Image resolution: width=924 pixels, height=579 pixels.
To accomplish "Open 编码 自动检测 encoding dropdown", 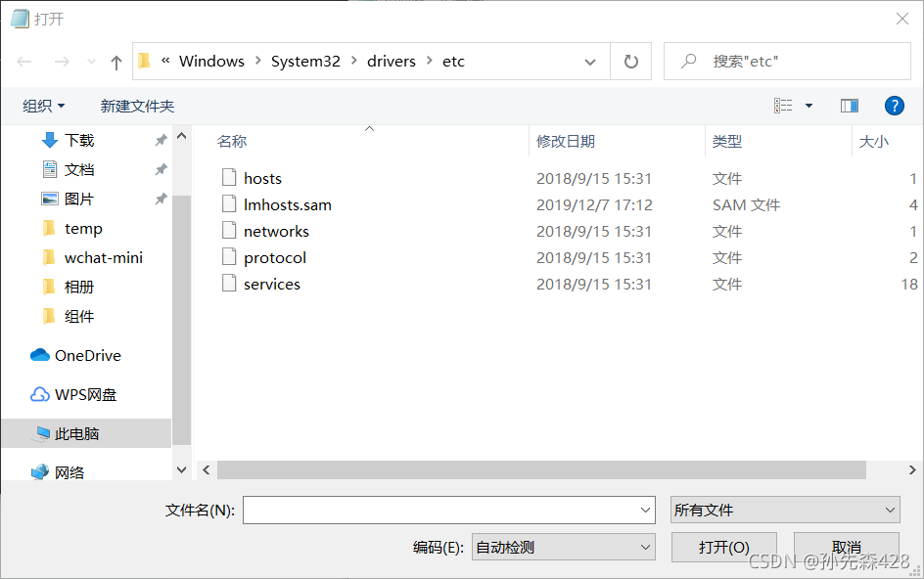I will pyautogui.click(x=564, y=547).
